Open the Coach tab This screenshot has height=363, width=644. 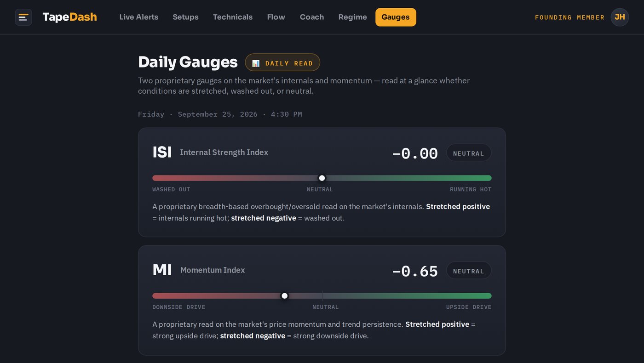[312, 17]
